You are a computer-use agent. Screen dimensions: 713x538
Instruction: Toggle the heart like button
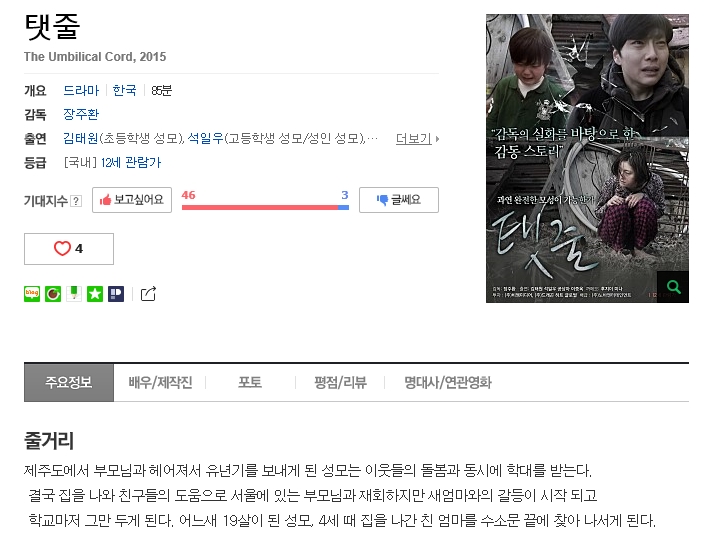(69, 249)
